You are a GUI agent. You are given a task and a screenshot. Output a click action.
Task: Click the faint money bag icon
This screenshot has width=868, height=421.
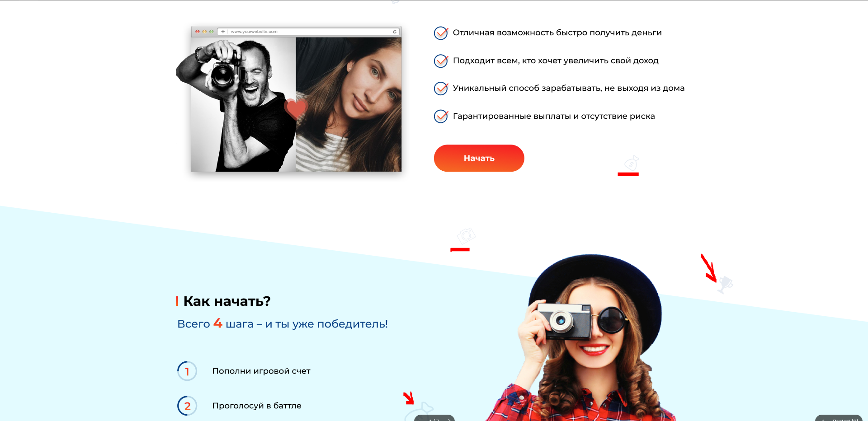(631, 163)
